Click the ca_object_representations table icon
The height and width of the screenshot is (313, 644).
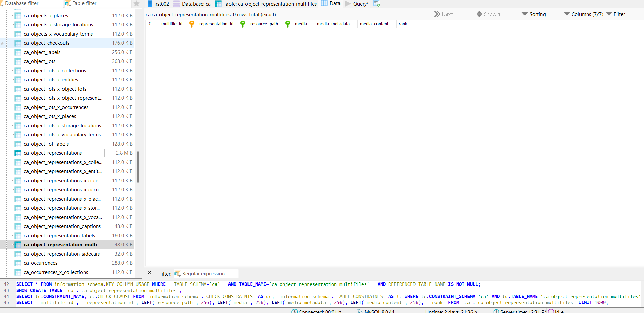point(18,153)
